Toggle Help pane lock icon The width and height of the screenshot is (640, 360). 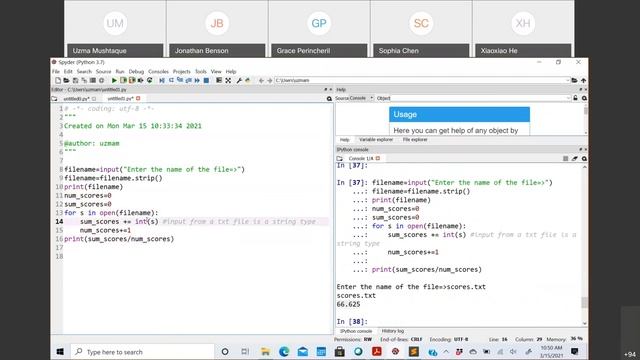[575, 98]
